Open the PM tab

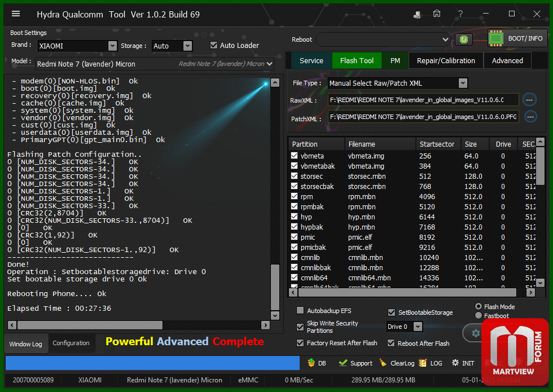click(x=395, y=61)
